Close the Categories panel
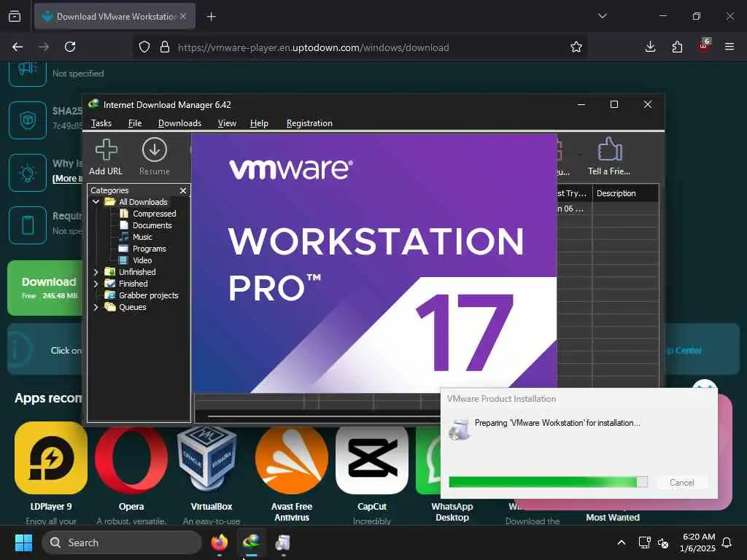The image size is (747, 560). click(183, 190)
